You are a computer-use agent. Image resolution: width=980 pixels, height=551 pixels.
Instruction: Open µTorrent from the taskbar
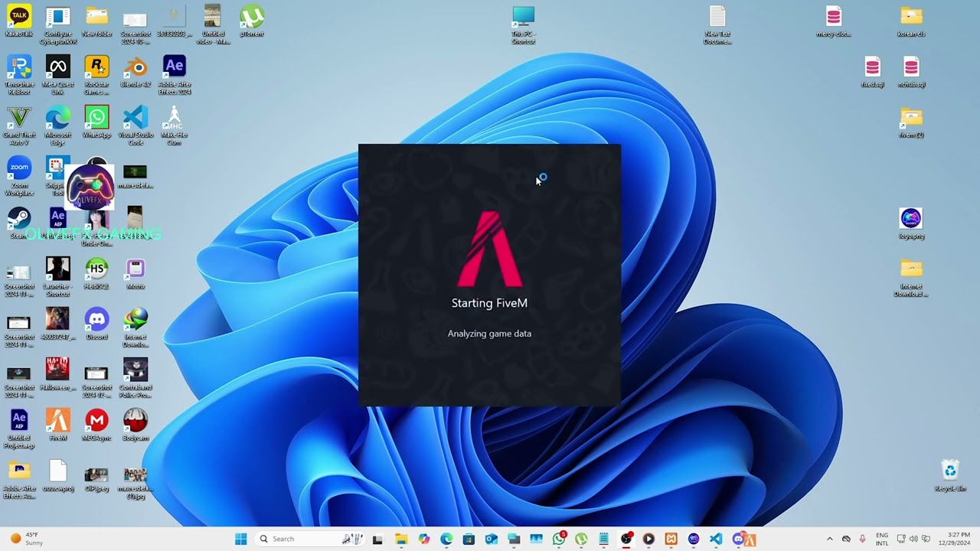(x=581, y=539)
